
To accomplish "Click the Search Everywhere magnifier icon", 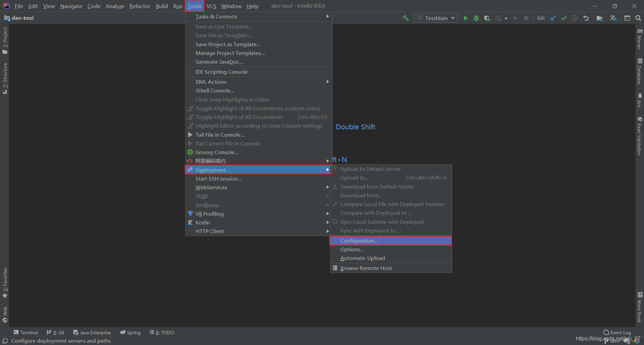I will point(638,18).
